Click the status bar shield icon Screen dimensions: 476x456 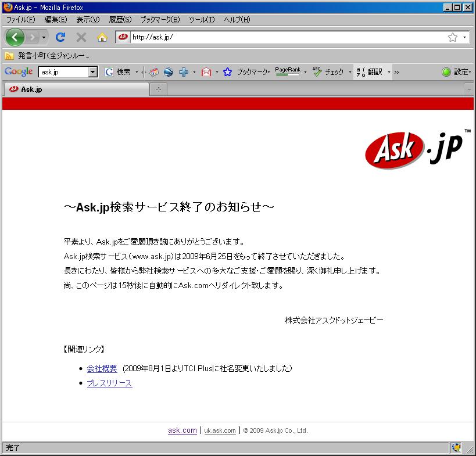pos(456,447)
